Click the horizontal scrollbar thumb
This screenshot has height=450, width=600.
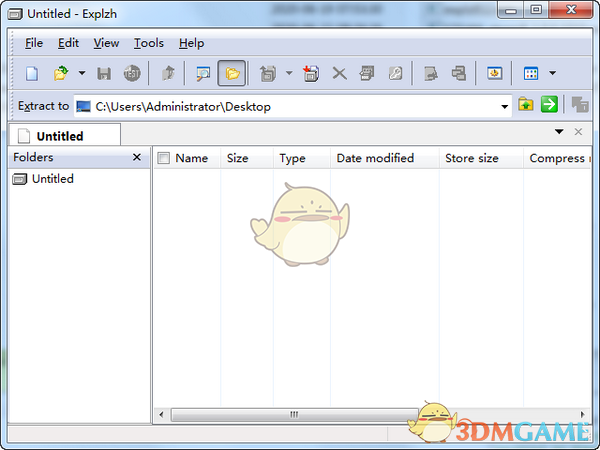(x=294, y=414)
